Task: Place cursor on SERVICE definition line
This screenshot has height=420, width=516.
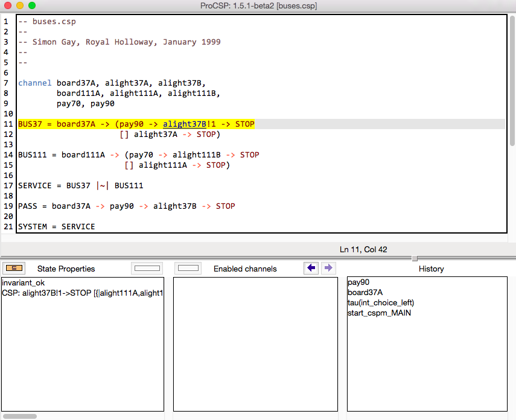Action: 80,186
